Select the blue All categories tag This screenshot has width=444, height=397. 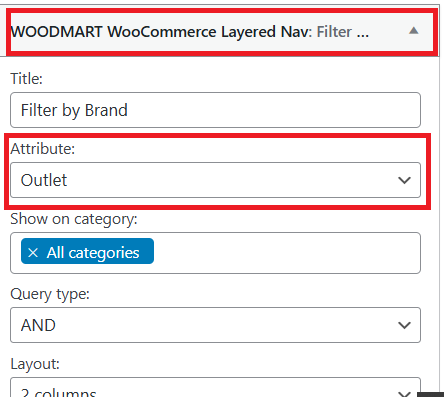pos(87,251)
